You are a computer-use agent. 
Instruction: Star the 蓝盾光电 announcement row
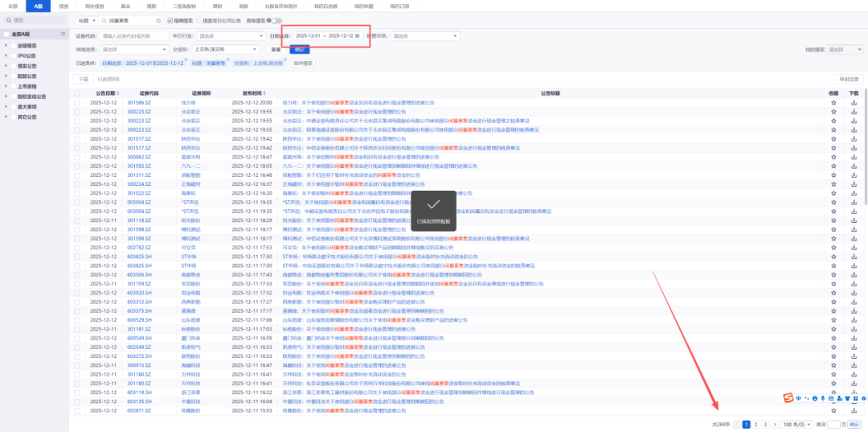point(833,157)
